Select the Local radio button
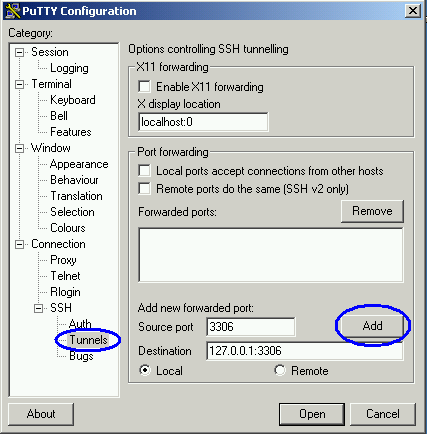This screenshot has width=427, height=434. 145,370
